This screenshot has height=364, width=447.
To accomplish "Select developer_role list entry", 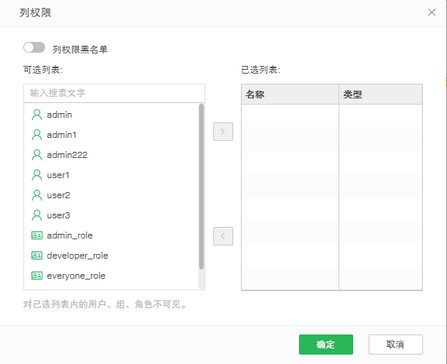I will (x=111, y=256).
